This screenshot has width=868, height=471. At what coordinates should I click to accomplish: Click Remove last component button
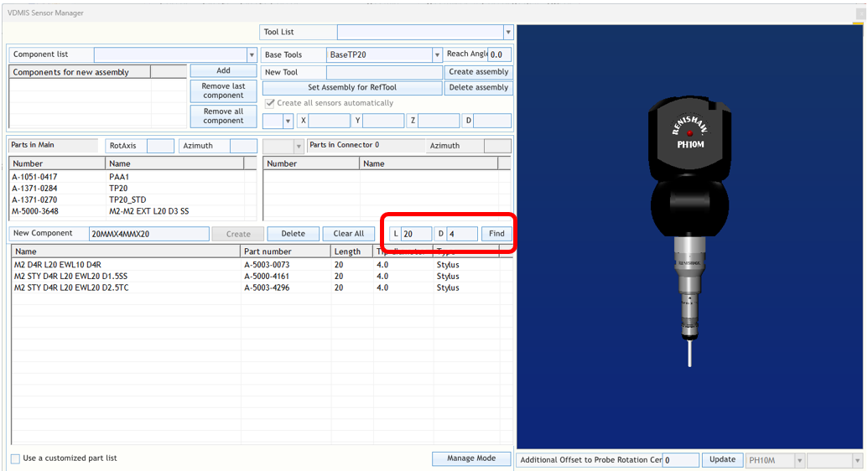(x=223, y=91)
